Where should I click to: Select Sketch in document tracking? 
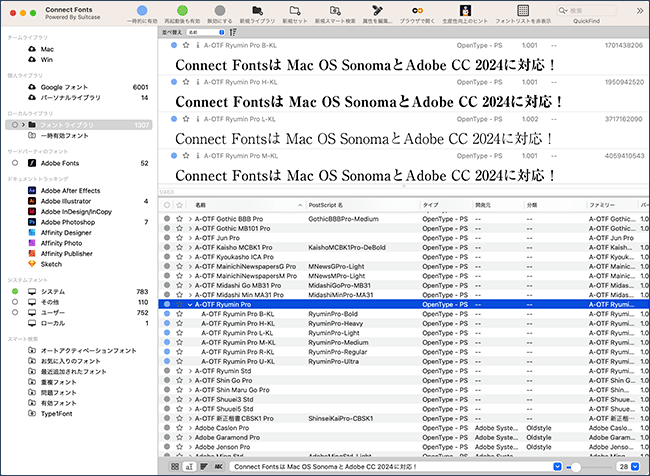[x=51, y=264]
